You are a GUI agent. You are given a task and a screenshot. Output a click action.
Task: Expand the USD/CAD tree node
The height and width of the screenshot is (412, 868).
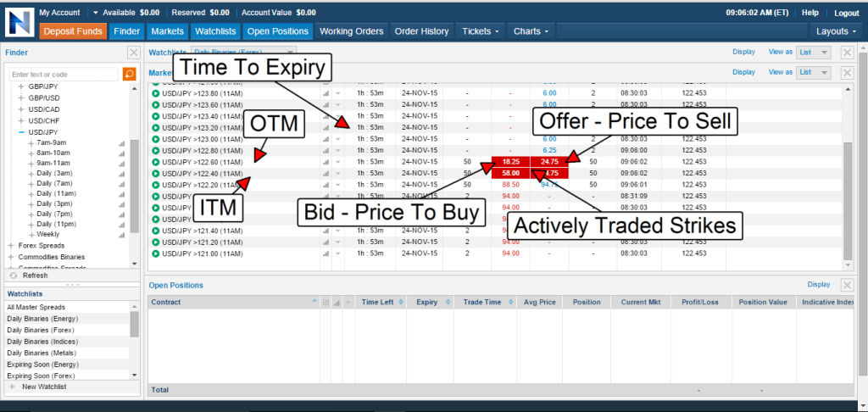[21, 109]
